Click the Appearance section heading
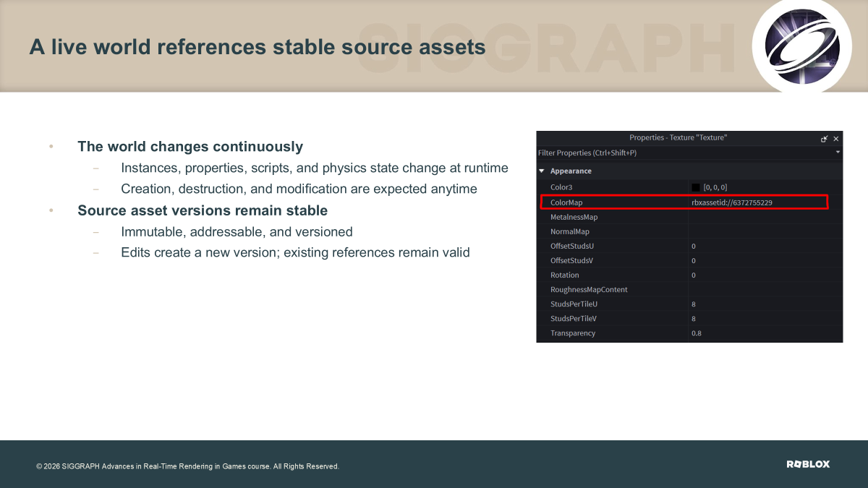The image size is (868, 488). click(571, 171)
